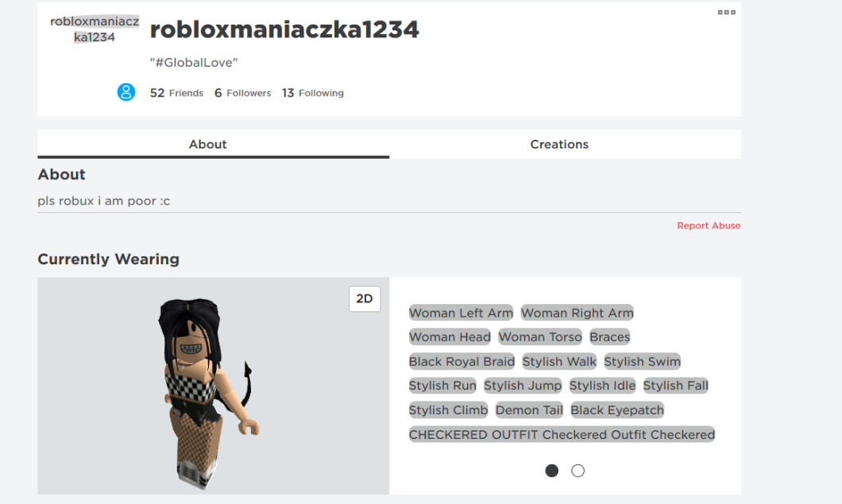
Task: Select the second carousel page dot
Action: pyautogui.click(x=577, y=471)
